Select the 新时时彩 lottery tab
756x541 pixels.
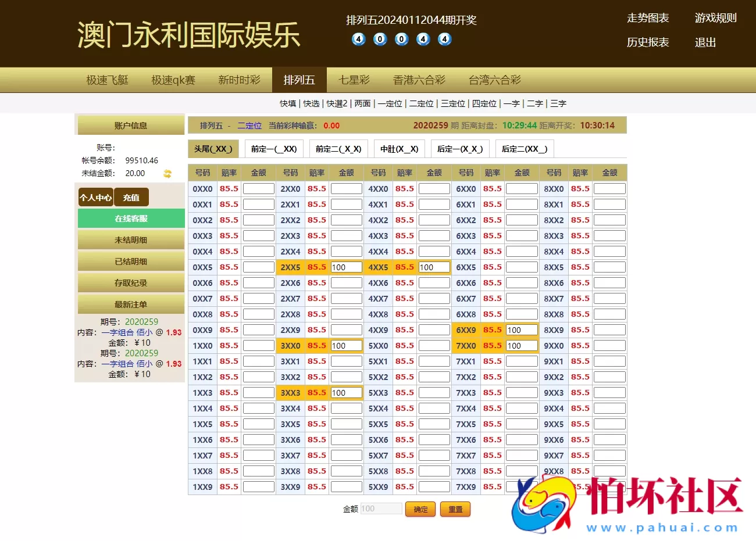click(240, 80)
